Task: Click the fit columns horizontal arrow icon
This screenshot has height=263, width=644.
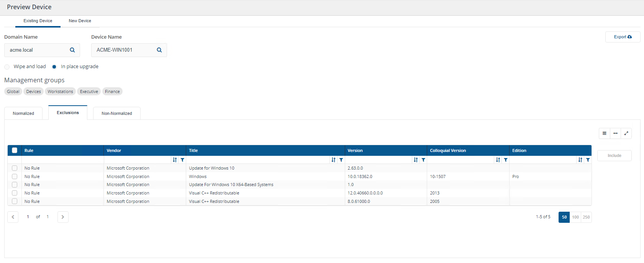Action: 615,133
